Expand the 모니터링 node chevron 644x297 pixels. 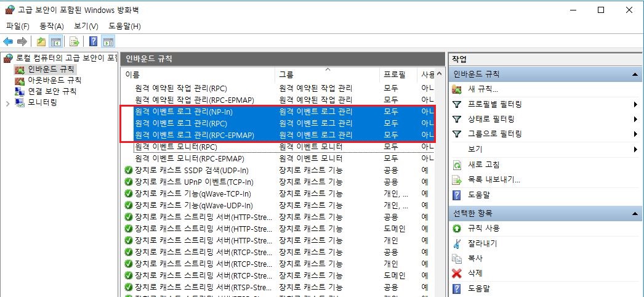click(x=8, y=103)
